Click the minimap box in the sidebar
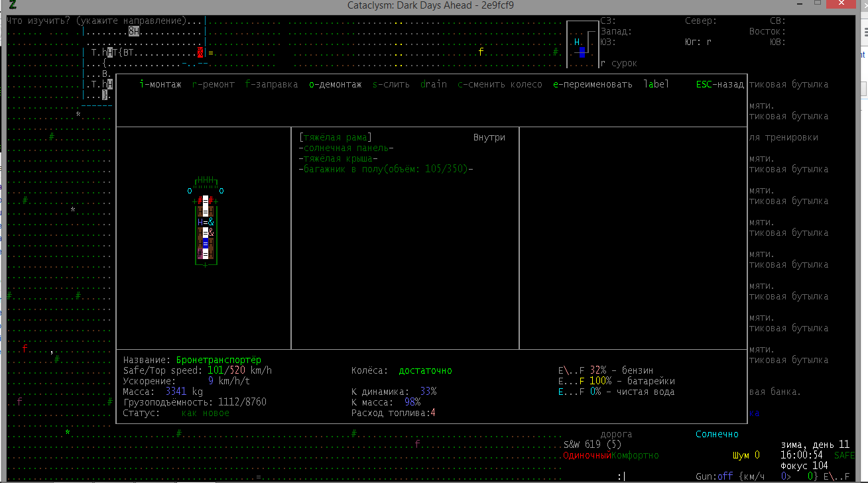The height and width of the screenshot is (483, 868). [x=583, y=45]
